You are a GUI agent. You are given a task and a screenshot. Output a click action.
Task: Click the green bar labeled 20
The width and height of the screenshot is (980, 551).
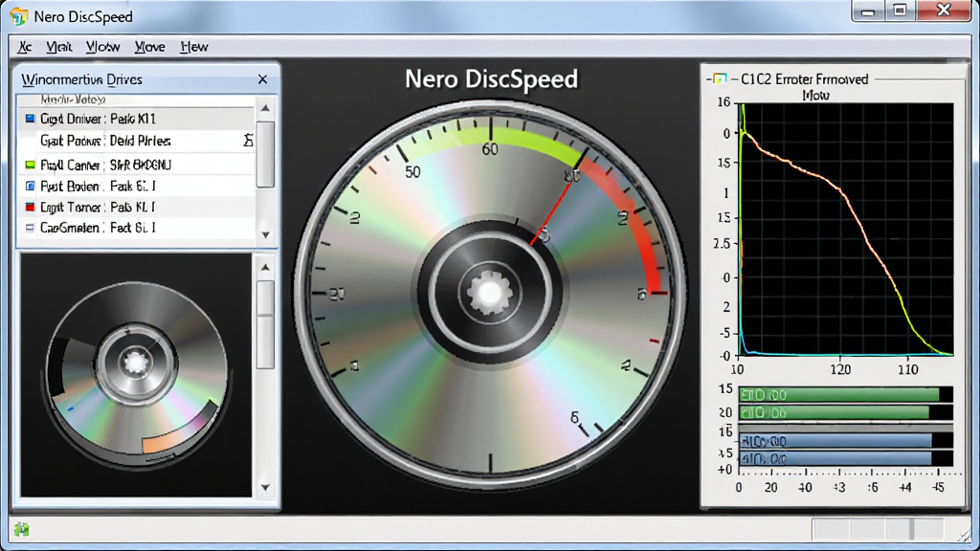click(x=834, y=412)
